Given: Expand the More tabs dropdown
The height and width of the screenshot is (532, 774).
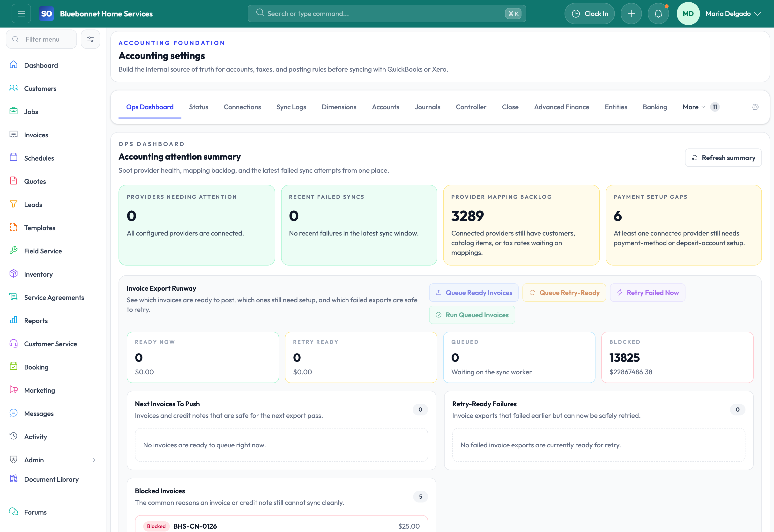Looking at the screenshot, I should (694, 107).
